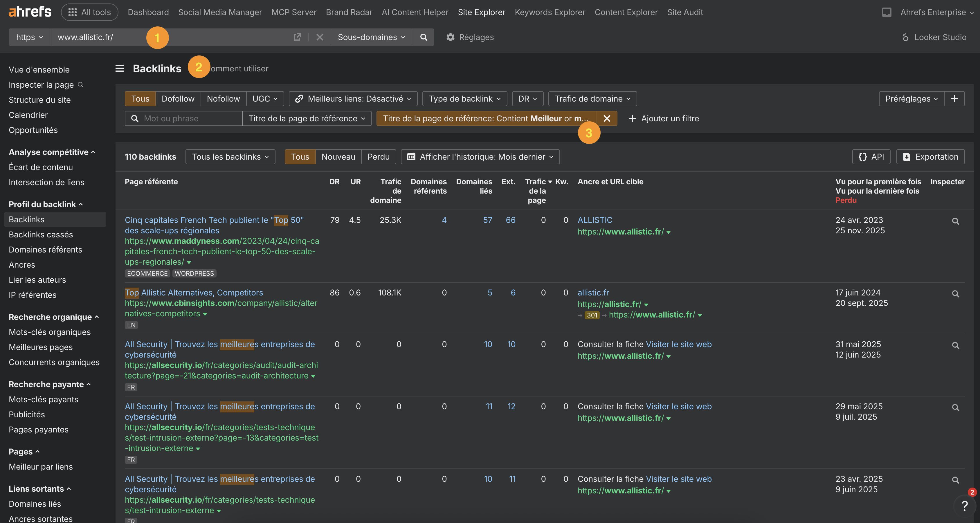Screen dimensions: 980x523
Task: Open the DR filter dropdown
Action: [x=527, y=98]
